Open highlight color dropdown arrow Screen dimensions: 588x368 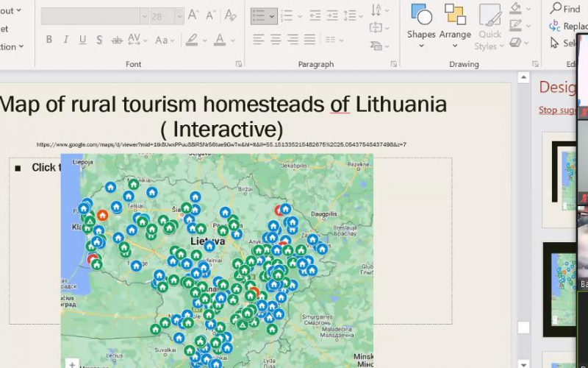point(205,40)
